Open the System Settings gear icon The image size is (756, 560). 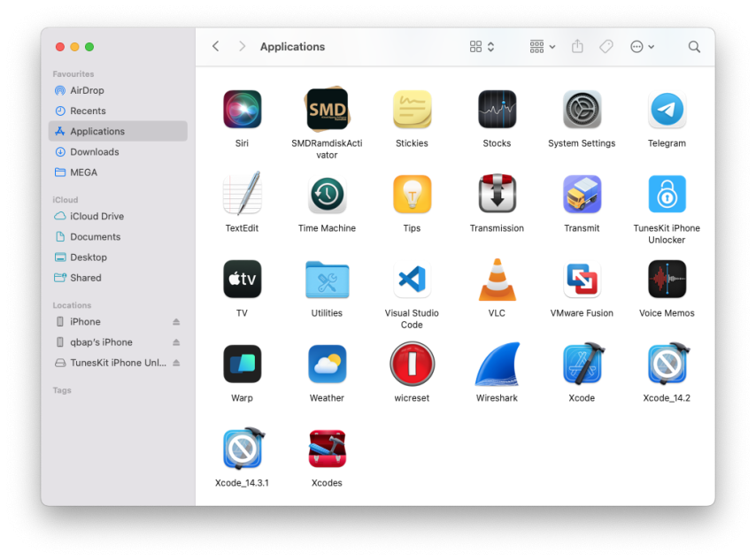click(x=582, y=110)
